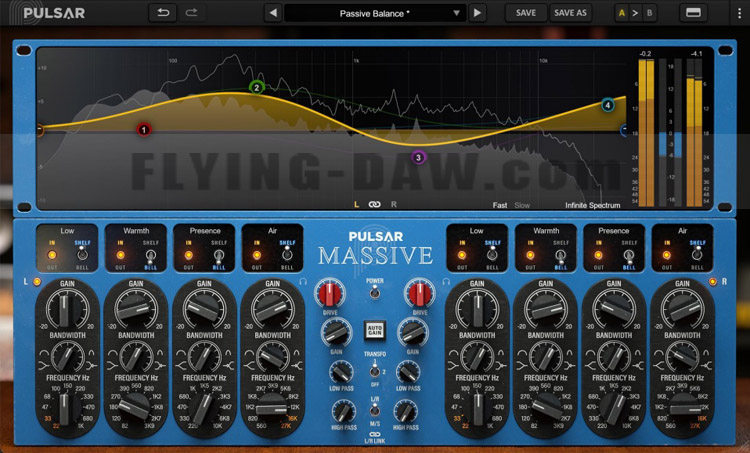This screenshot has width=750, height=453.
Task: Click the right red DRIVE knob
Action: point(419,293)
